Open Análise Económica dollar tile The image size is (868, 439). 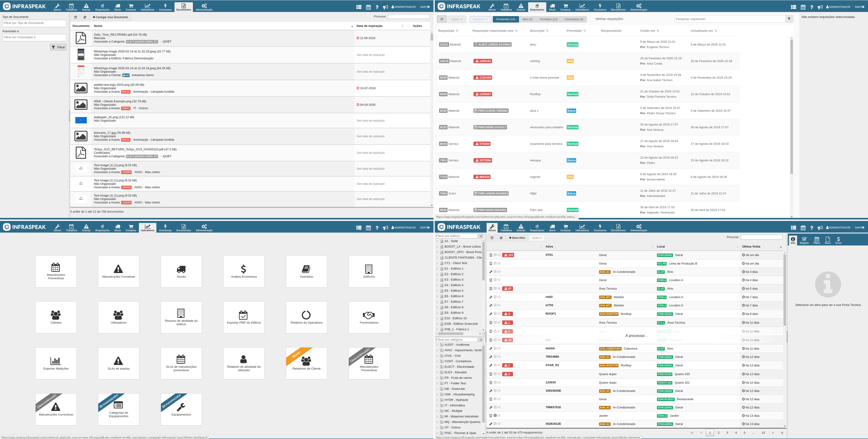pos(244,271)
